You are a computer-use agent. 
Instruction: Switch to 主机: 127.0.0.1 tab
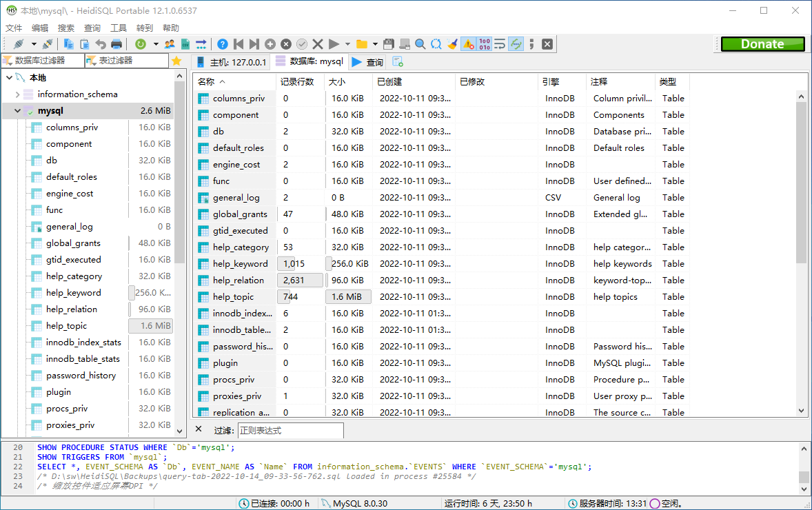(x=231, y=61)
